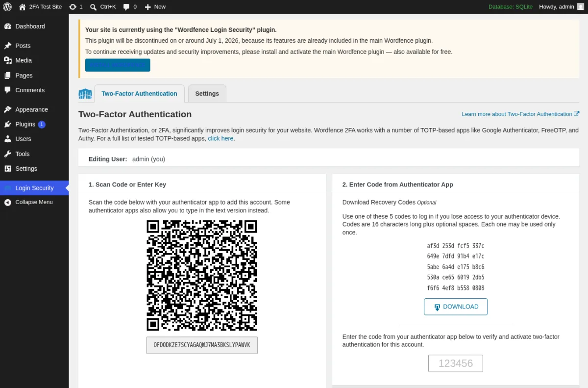Open Howdy, admin account menu
This screenshot has width=588, height=388.
(x=562, y=7)
